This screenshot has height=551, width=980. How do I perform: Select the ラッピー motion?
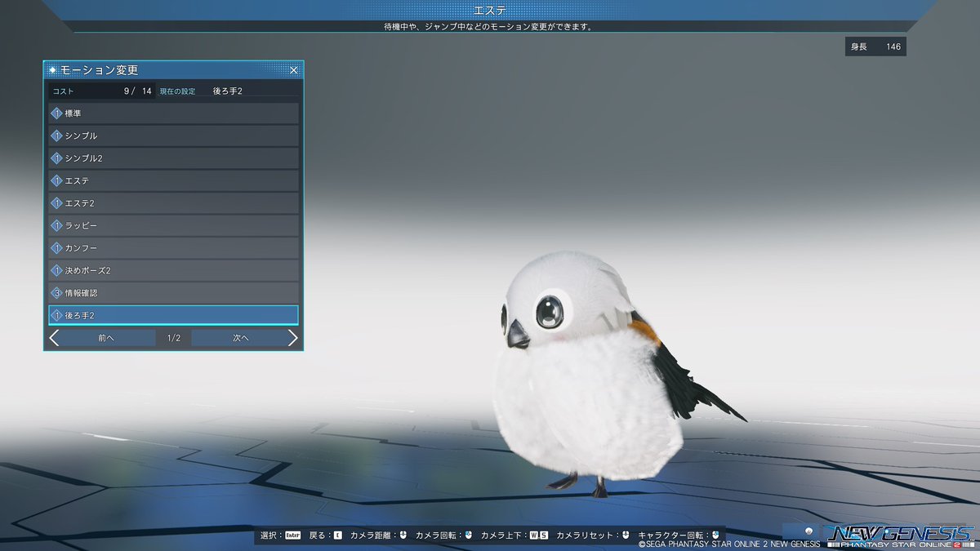pos(173,225)
